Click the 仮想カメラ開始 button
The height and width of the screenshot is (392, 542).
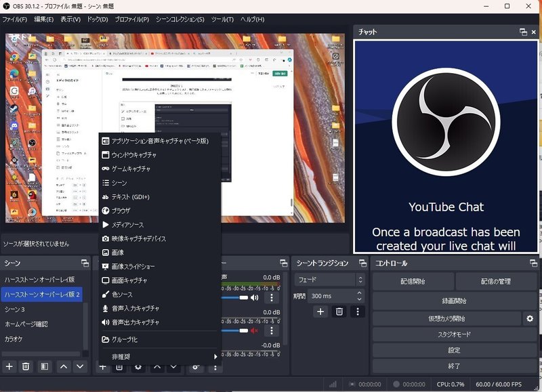pos(446,318)
